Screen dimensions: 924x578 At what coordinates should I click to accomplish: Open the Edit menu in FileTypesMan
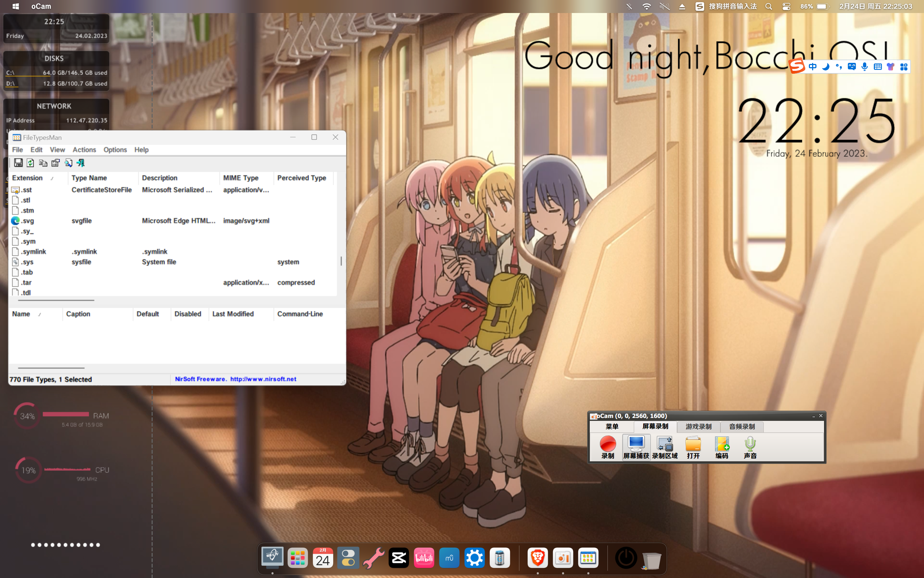[x=36, y=150]
